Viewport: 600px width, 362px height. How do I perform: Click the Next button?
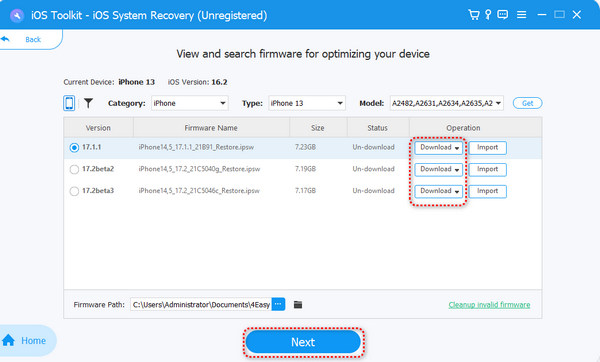pyautogui.click(x=303, y=342)
